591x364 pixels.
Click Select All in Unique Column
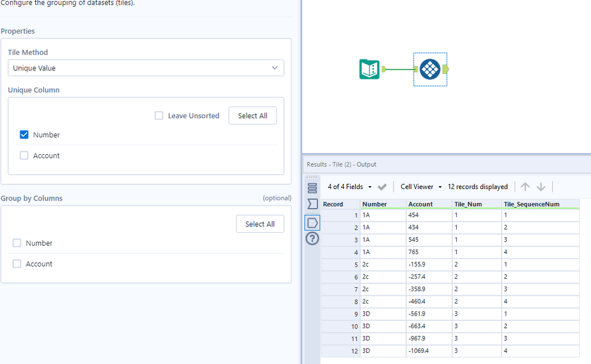(x=253, y=116)
